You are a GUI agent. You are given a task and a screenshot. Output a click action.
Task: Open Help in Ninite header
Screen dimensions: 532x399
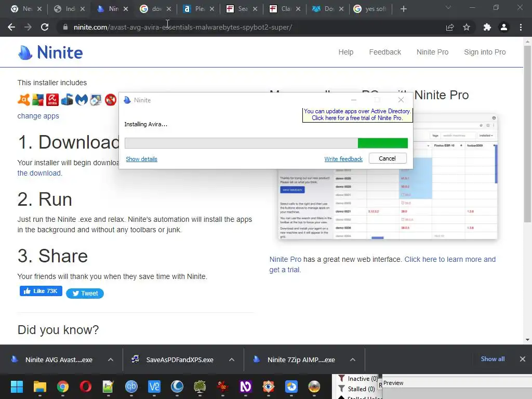(x=345, y=52)
